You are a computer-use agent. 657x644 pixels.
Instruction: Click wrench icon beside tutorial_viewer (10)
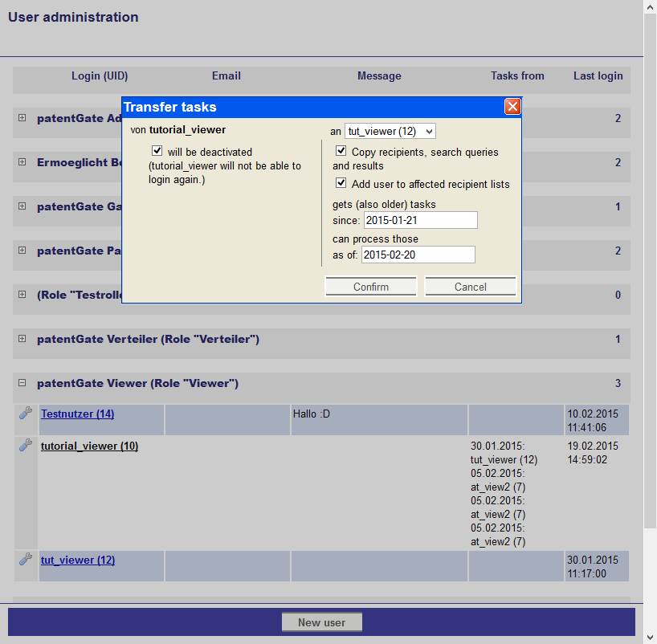(26, 445)
